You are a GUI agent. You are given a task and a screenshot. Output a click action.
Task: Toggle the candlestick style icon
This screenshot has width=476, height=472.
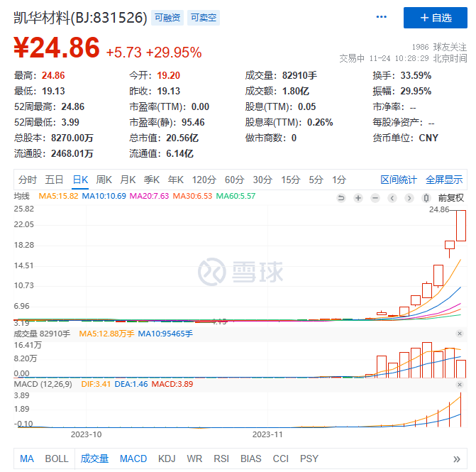(x=426, y=198)
